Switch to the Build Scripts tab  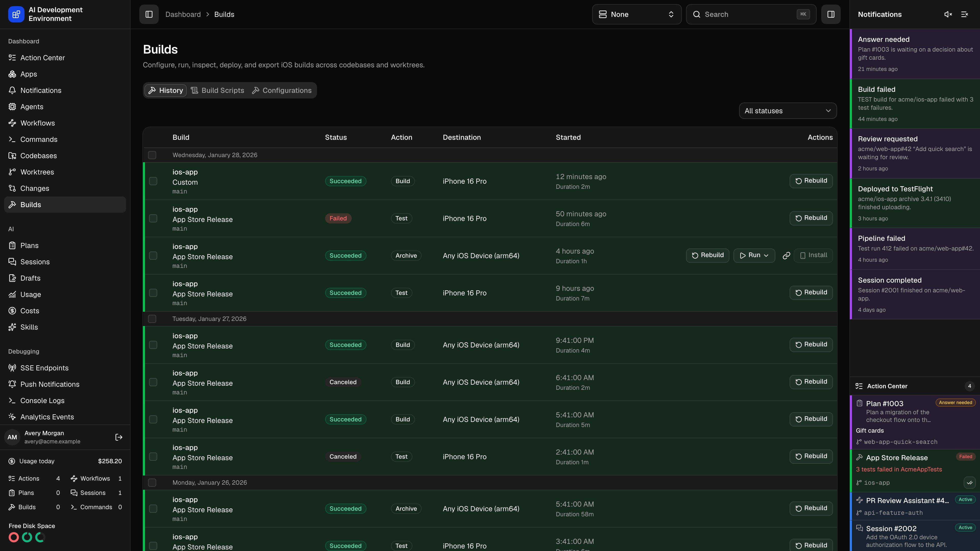218,91
